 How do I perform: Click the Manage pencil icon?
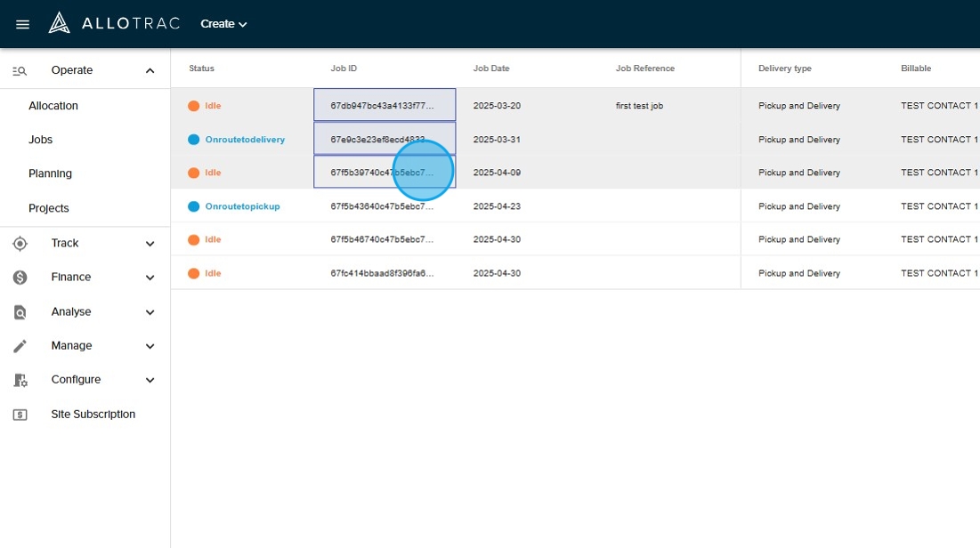tap(20, 346)
